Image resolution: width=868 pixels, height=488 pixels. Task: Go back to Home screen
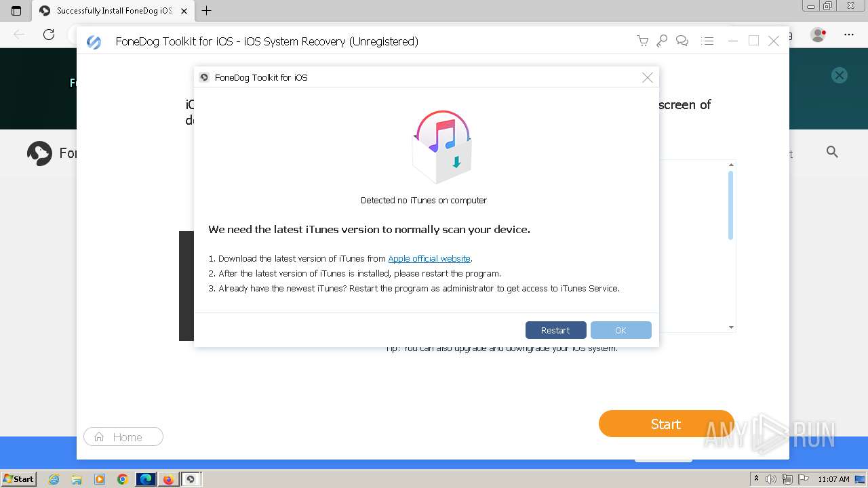(x=123, y=437)
